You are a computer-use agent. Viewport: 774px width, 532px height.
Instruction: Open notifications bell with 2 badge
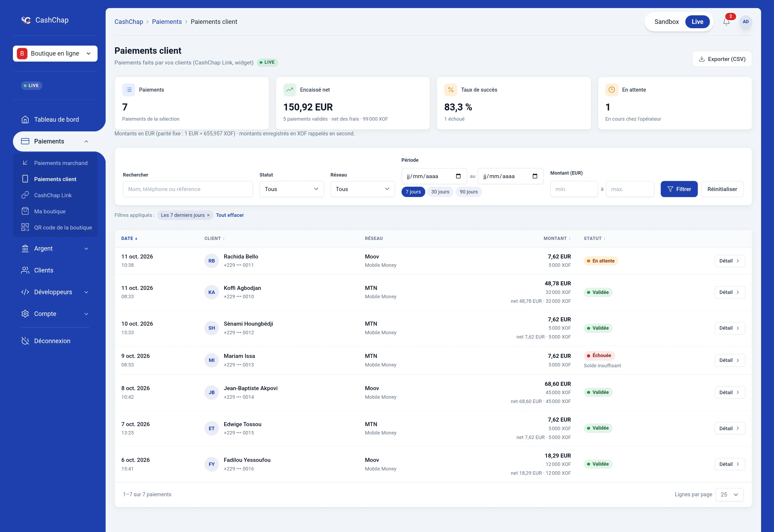(726, 22)
